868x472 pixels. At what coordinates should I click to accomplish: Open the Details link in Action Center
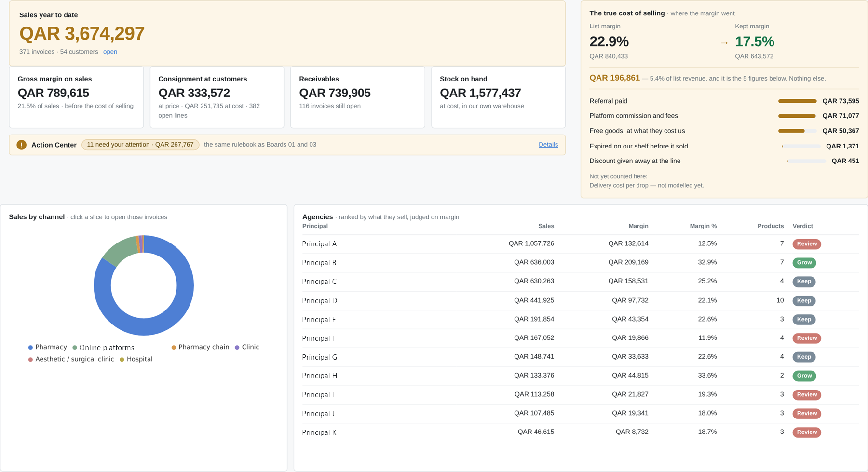(x=548, y=145)
